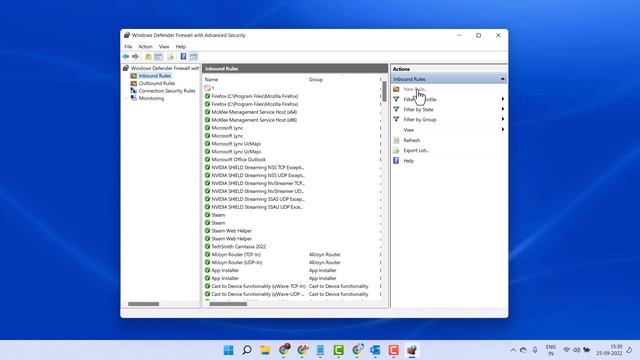Open the Wi-Fi network tray icon
Image resolution: width=640 pixels, height=360 pixels.
point(567,350)
